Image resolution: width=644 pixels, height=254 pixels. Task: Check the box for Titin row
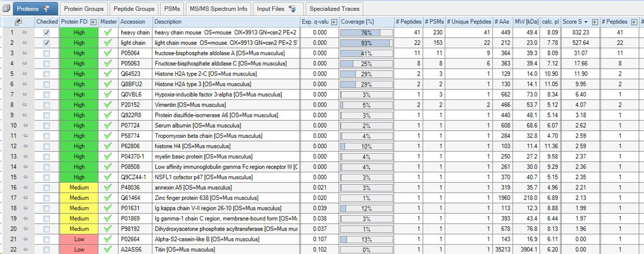tap(47, 250)
